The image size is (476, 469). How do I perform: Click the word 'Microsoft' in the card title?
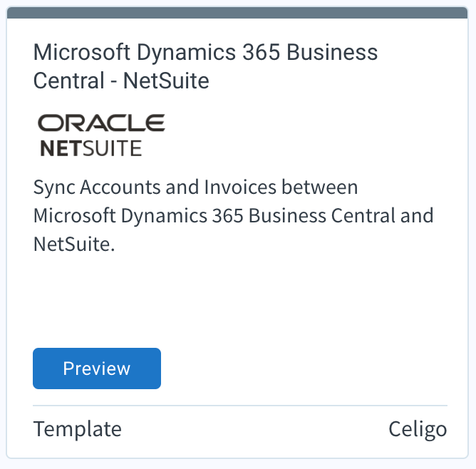tap(82, 52)
